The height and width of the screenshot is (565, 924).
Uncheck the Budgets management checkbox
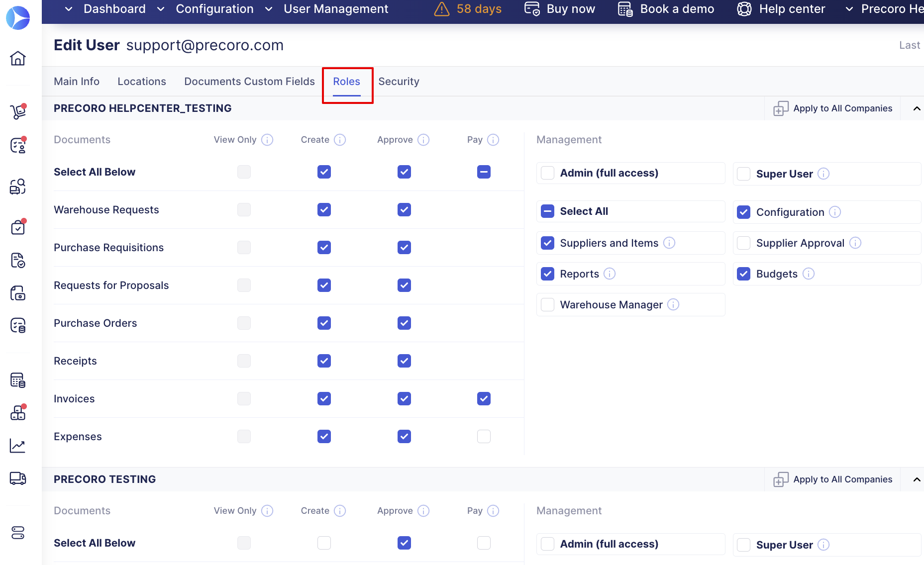[x=743, y=274]
